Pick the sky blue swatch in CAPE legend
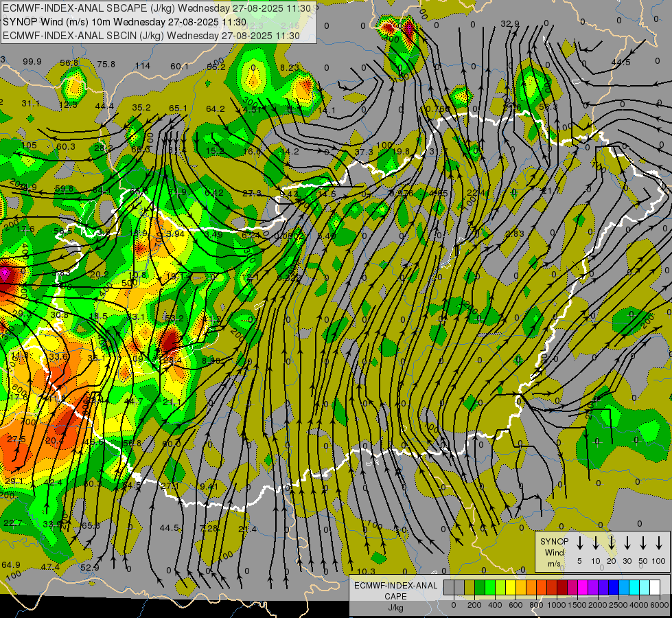672x618 pixels. 623,588
